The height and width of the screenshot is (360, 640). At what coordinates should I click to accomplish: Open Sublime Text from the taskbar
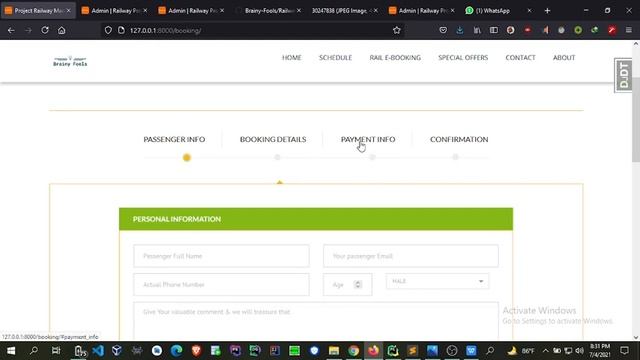tap(412, 351)
